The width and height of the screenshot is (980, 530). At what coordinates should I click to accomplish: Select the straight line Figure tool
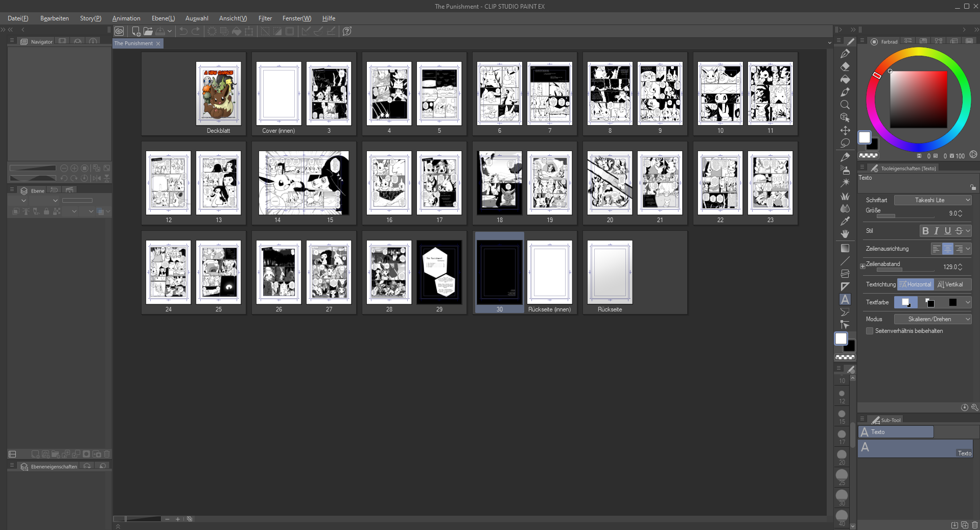click(845, 261)
